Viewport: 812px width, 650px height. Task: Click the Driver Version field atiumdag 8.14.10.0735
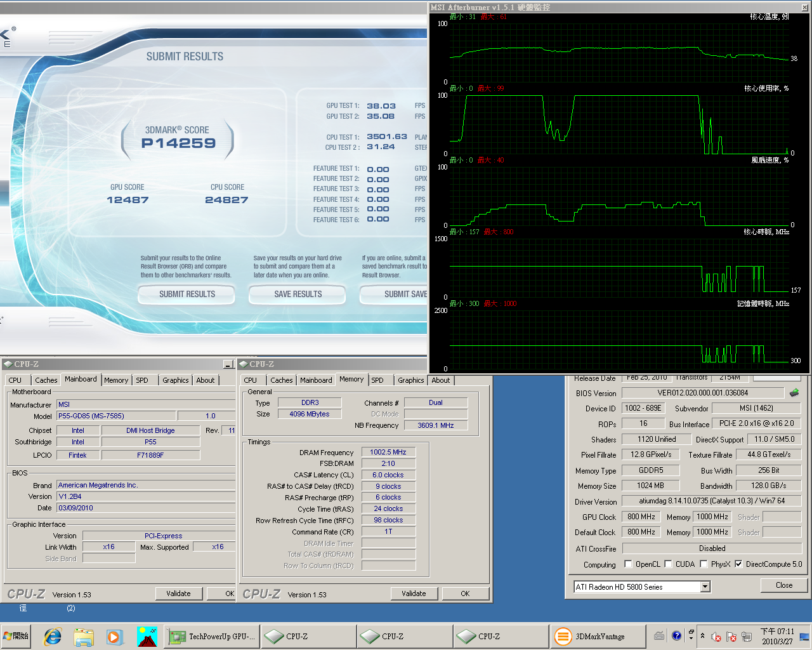coord(711,501)
